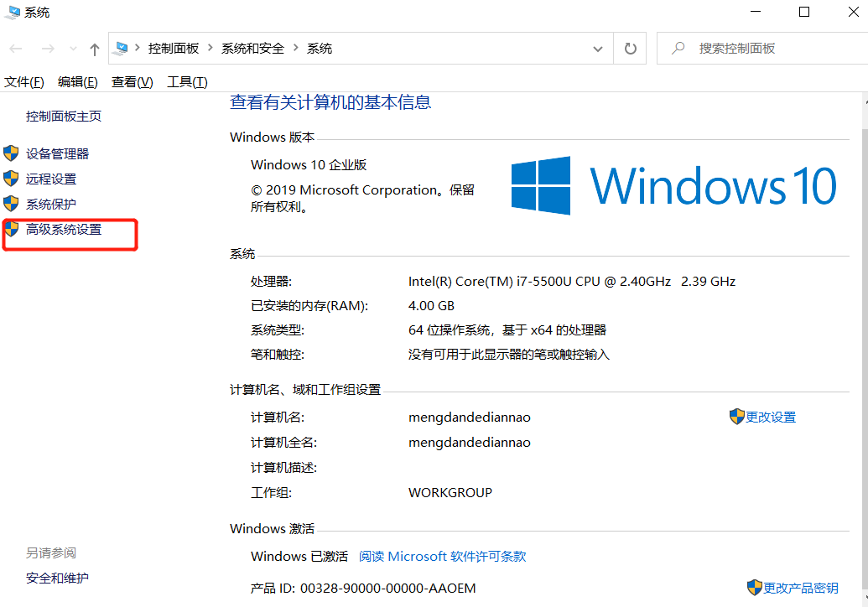The image size is (868, 607).
Task: Click the search magnifier in 搜索控制面板 box
Action: tap(677, 47)
